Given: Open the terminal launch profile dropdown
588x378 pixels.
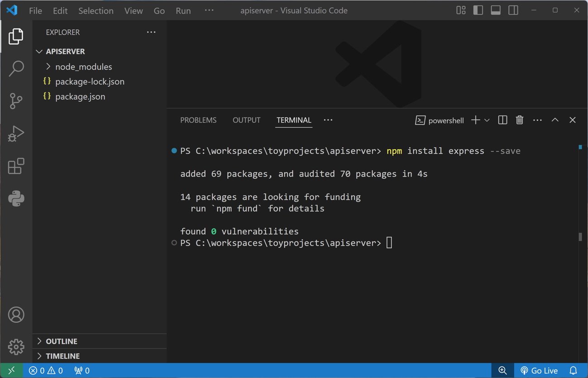Looking at the screenshot, I should pos(487,120).
